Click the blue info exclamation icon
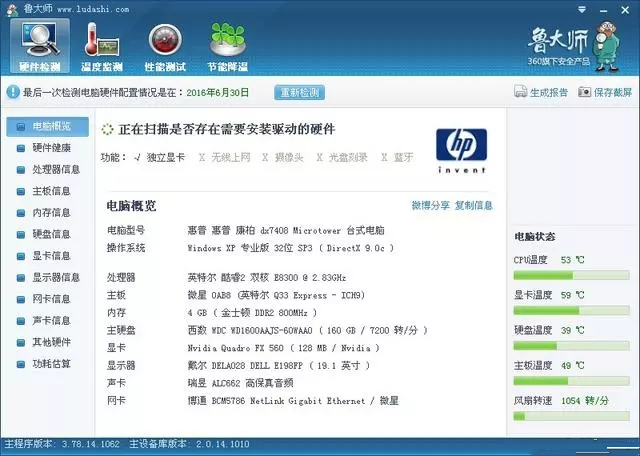 [13, 92]
